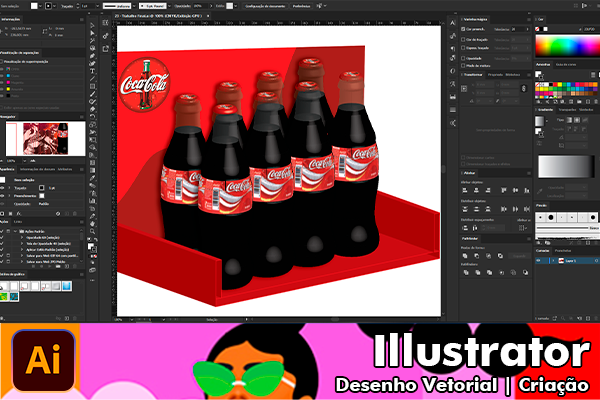This screenshot has height=400, width=600.
Task: Click the fx add effect icon in Aparência
Action: click(x=19, y=214)
